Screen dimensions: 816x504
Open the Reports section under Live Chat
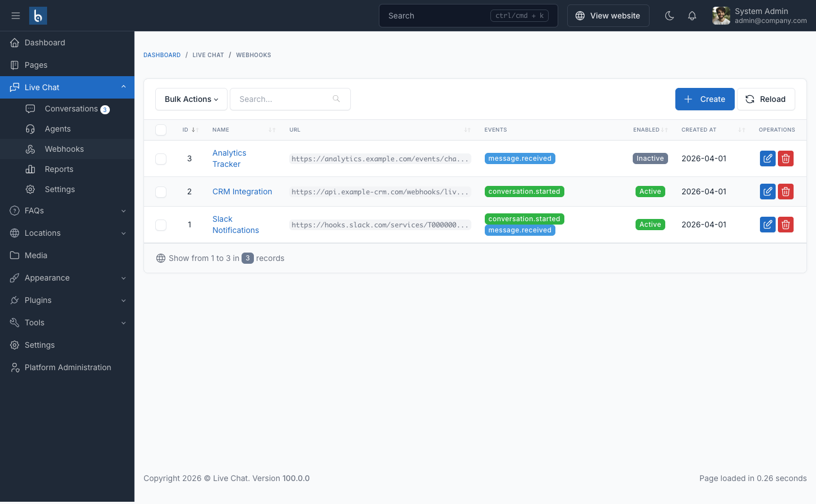pos(58,169)
